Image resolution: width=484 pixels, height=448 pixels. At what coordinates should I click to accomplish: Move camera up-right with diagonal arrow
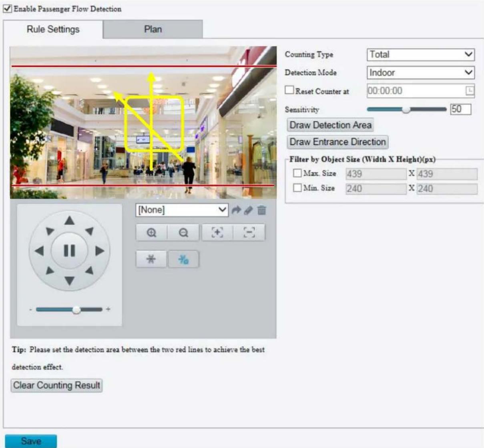[89, 231]
